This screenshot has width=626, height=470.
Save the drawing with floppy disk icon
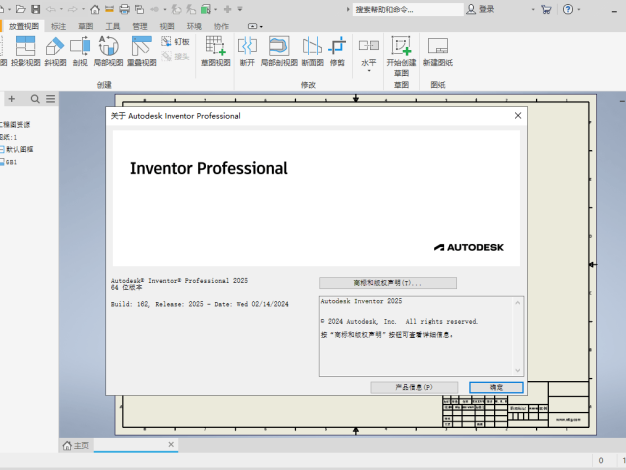pyautogui.click(x=36, y=9)
